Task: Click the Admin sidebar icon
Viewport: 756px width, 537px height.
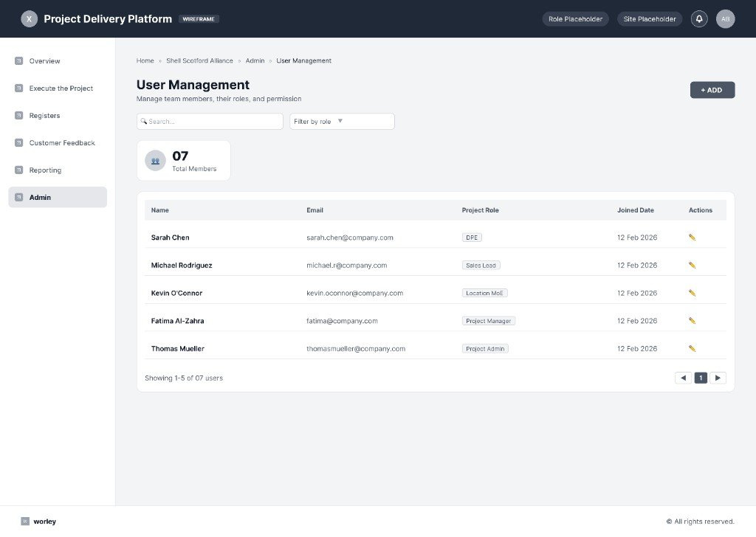Action: [x=18, y=197]
